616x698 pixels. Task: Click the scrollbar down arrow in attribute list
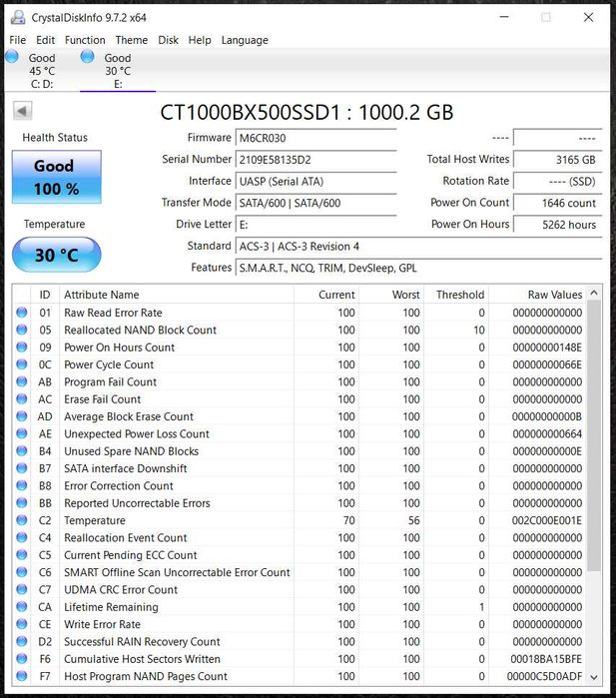pos(594,677)
